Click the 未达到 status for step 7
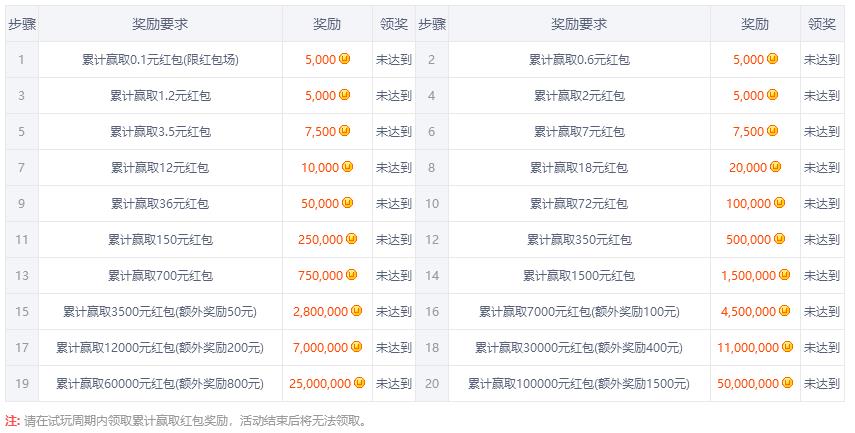The width and height of the screenshot is (855, 433). coord(393,168)
